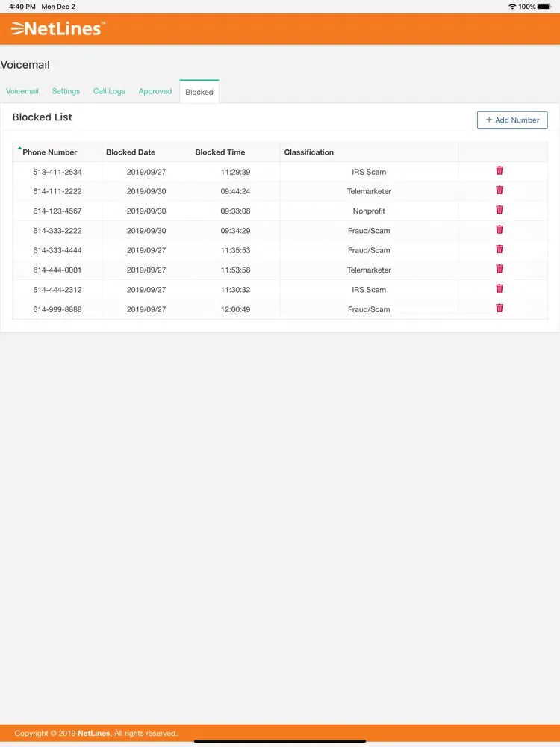Viewport: 560px width, 747px height.
Task: Delete blocked number 614-444-2312
Action: pyautogui.click(x=499, y=288)
